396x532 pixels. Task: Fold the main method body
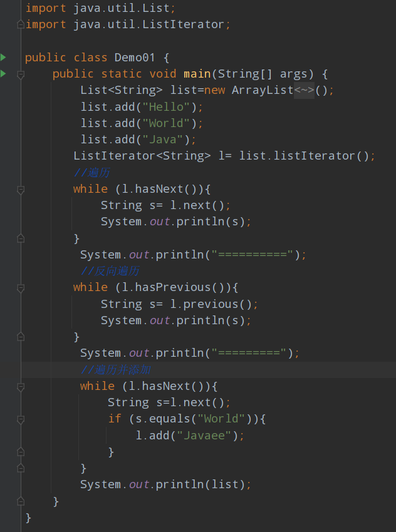coord(21,74)
